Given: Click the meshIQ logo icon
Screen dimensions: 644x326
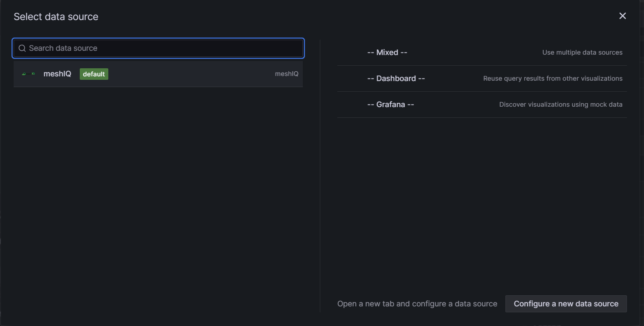Looking at the screenshot, I should [x=29, y=74].
